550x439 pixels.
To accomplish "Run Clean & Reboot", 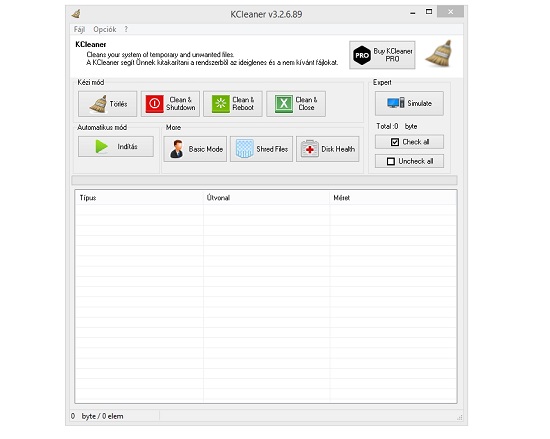I will coord(233,104).
